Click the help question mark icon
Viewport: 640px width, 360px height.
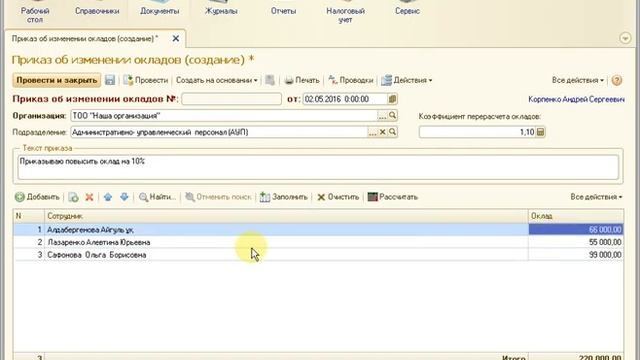(617, 80)
